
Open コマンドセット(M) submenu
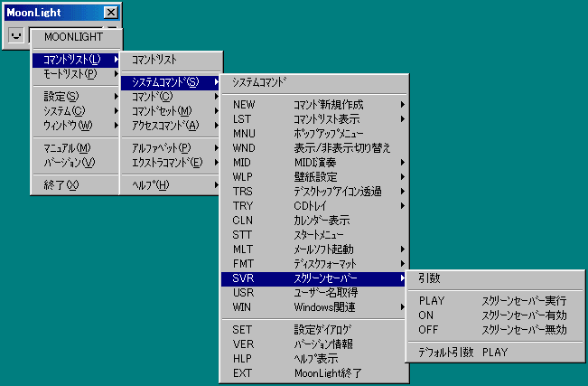[170, 111]
